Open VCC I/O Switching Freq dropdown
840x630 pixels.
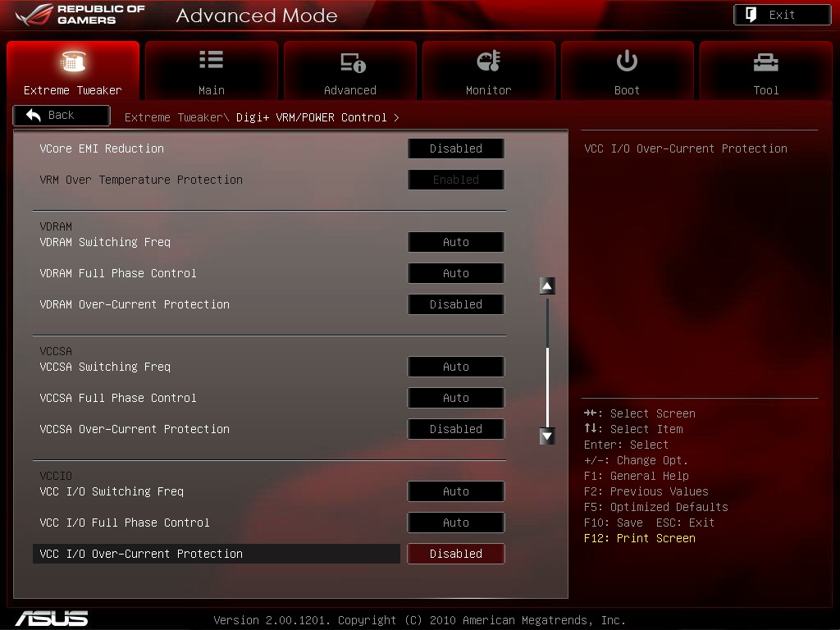point(456,491)
